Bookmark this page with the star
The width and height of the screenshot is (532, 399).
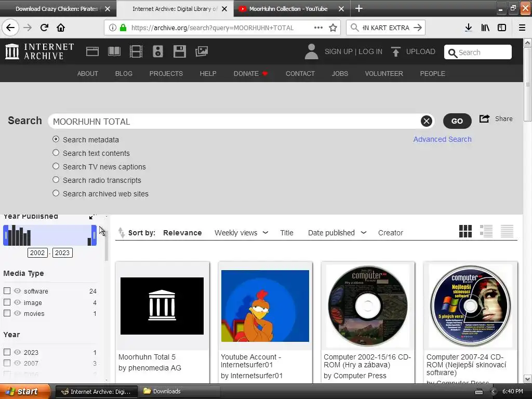pyautogui.click(x=333, y=28)
